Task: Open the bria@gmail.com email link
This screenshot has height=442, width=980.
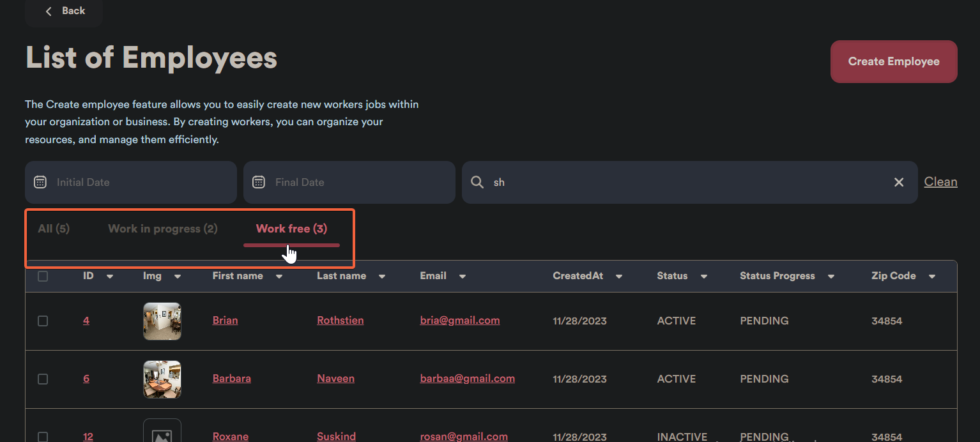Action: [x=459, y=321]
